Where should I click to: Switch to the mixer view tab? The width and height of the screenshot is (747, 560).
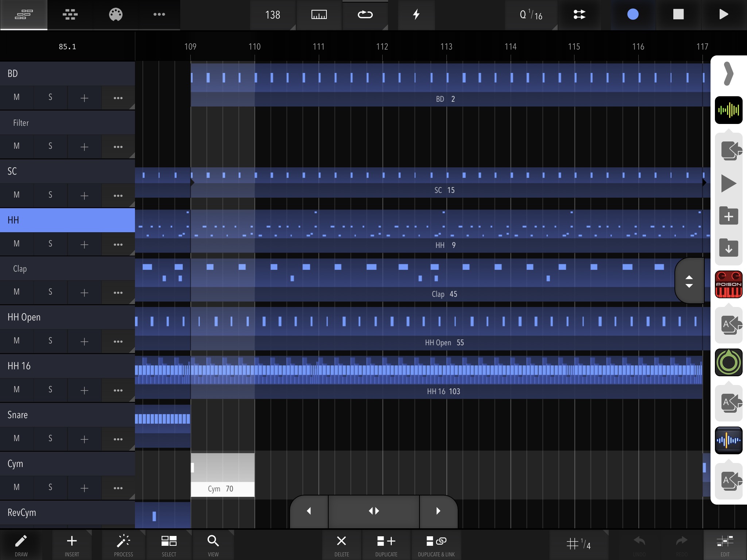pyautogui.click(x=70, y=15)
